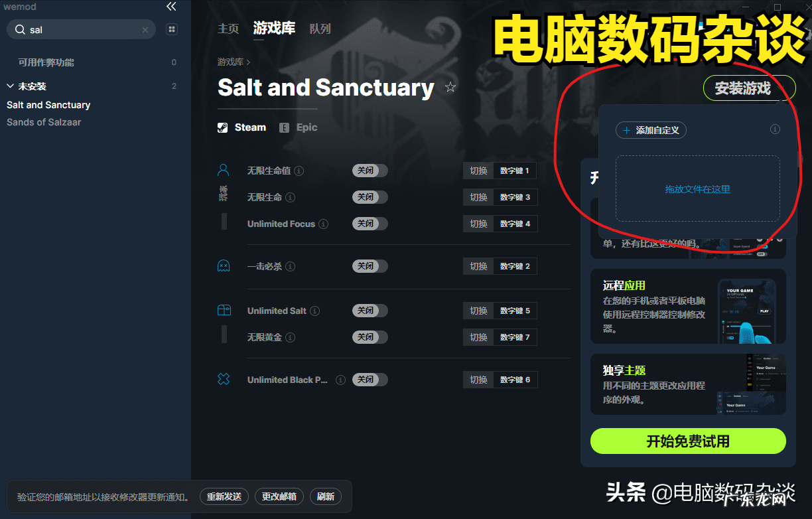Toggle the 无限生命值 cheat switch
The height and width of the screenshot is (519, 812).
(370, 171)
